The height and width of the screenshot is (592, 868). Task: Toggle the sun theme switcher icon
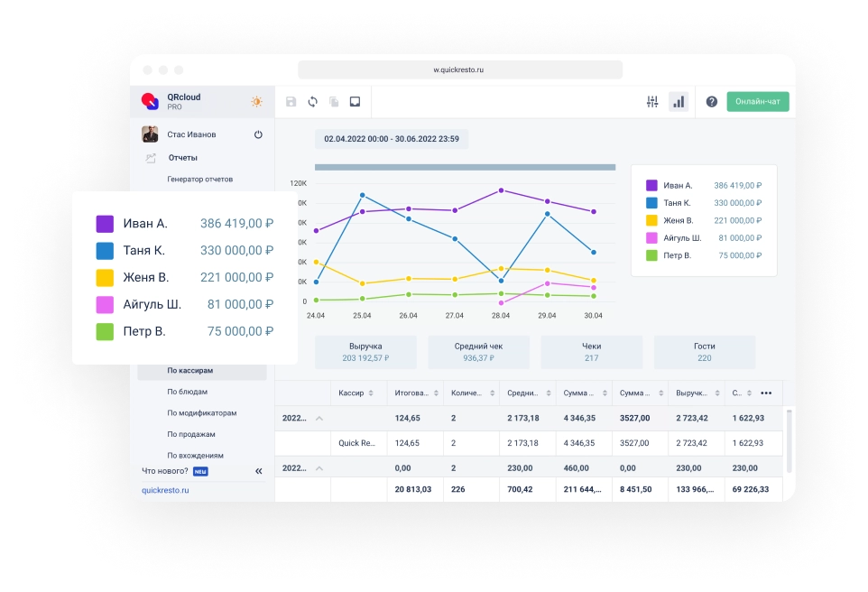point(257,102)
